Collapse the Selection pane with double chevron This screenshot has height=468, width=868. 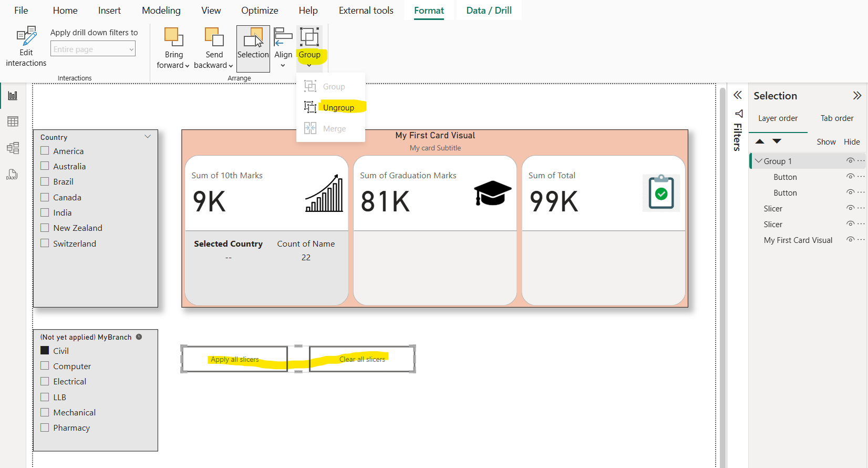coord(857,96)
